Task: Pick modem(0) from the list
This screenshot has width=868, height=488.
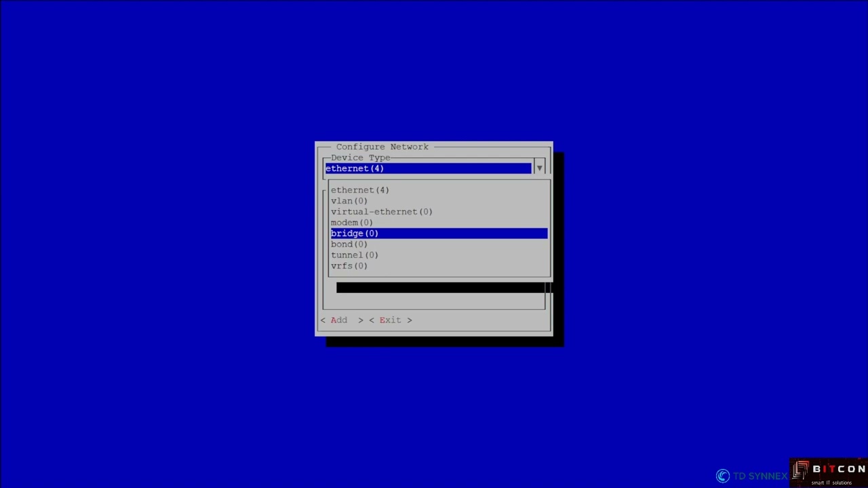Action: 439,222
